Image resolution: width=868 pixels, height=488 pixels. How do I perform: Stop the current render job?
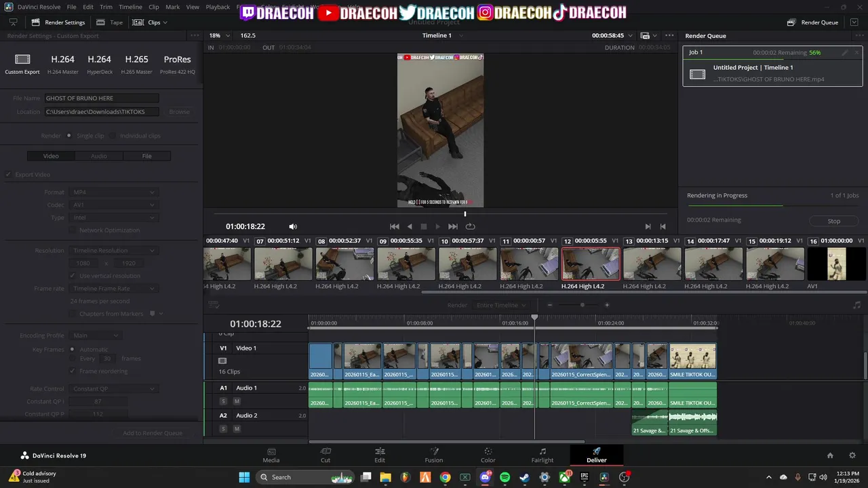(x=834, y=221)
